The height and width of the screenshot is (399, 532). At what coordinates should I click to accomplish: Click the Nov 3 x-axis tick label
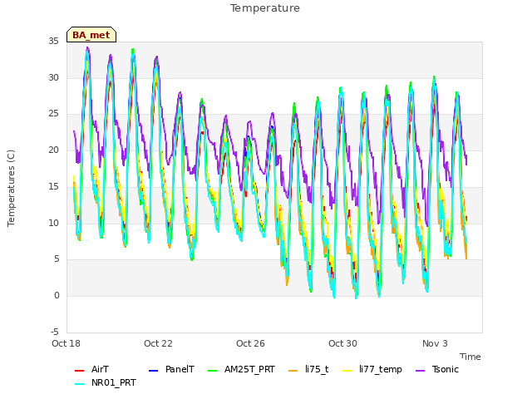pyautogui.click(x=435, y=343)
